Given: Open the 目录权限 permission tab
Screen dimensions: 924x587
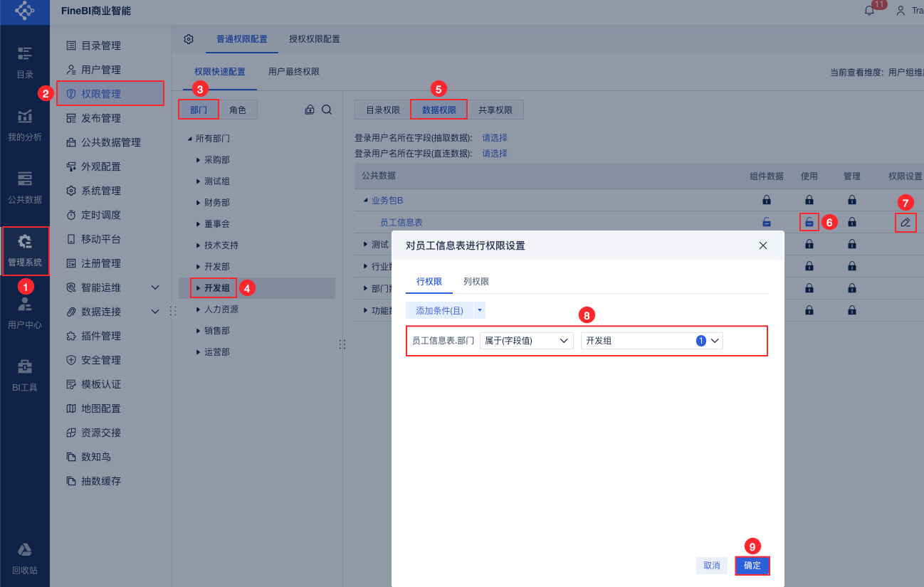Looking at the screenshot, I should [x=383, y=110].
